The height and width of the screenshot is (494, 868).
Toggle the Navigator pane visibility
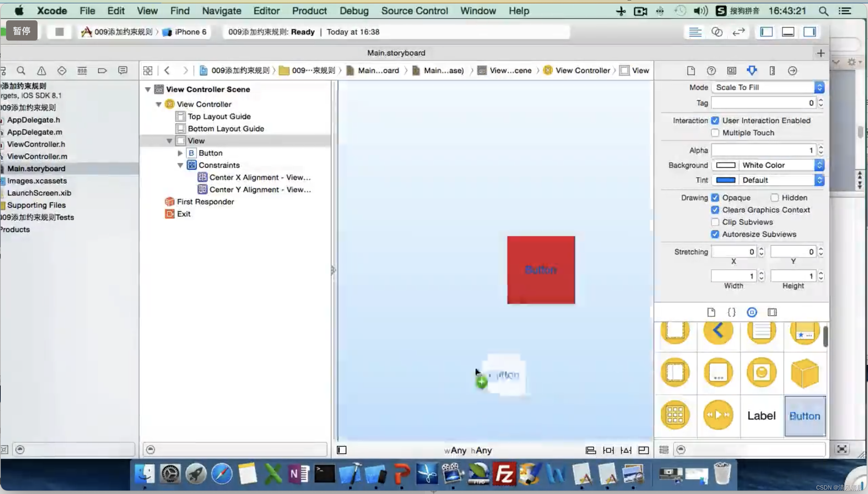[x=766, y=32]
